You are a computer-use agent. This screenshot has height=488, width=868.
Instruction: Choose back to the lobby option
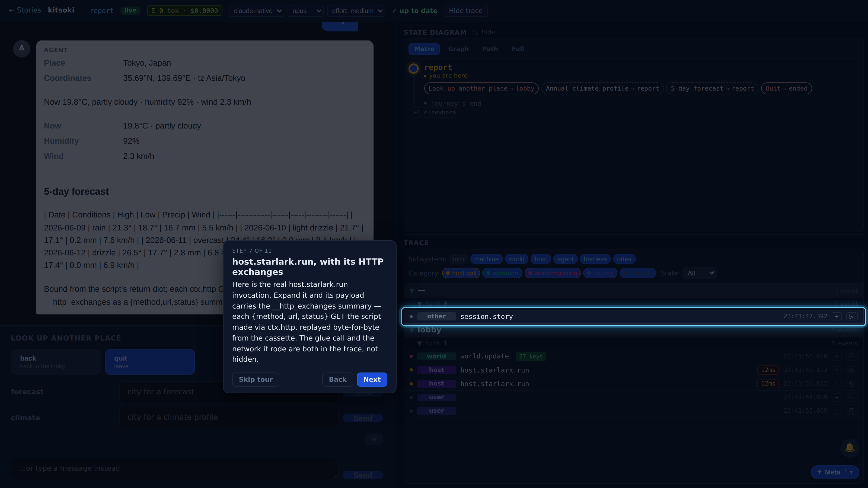pyautogui.click(x=56, y=362)
